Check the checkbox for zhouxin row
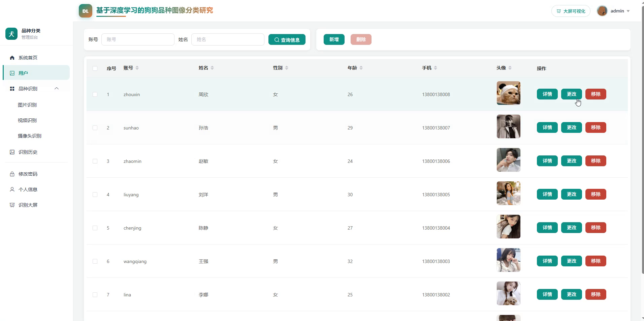The height and width of the screenshot is (321, 644). [x=95, y=94]
